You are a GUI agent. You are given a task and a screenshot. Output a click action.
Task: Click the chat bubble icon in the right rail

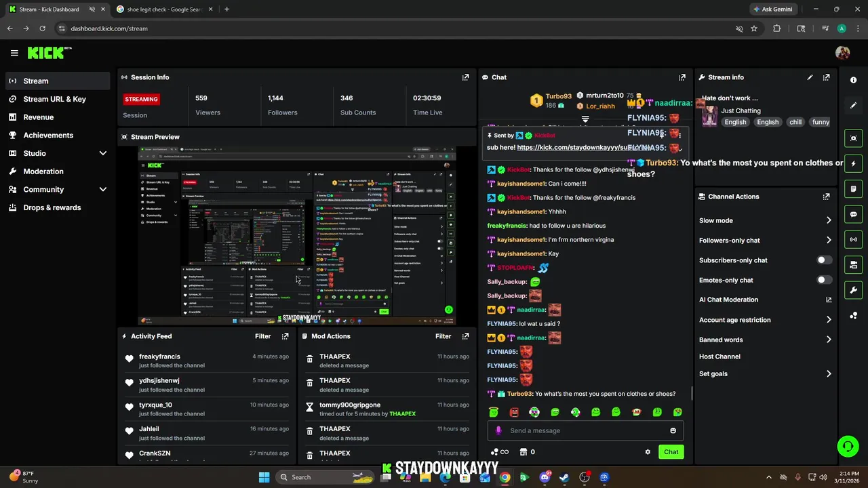(853, 214)
